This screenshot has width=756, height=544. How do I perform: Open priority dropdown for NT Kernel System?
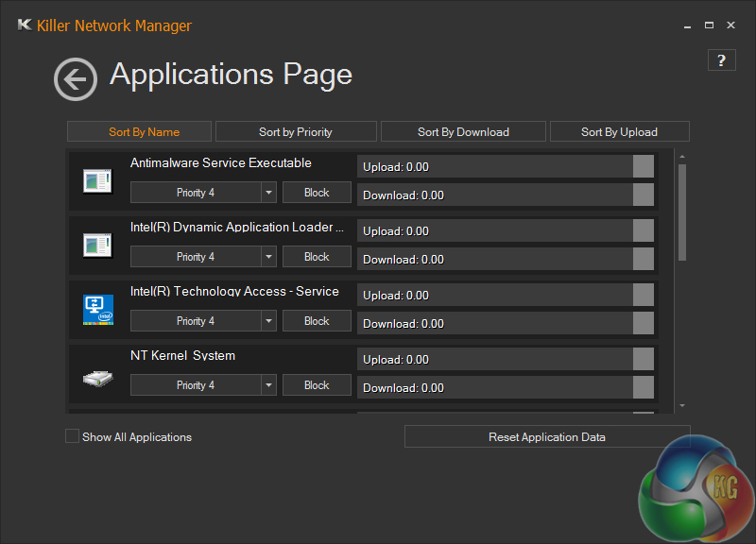(x=268, y=385)
